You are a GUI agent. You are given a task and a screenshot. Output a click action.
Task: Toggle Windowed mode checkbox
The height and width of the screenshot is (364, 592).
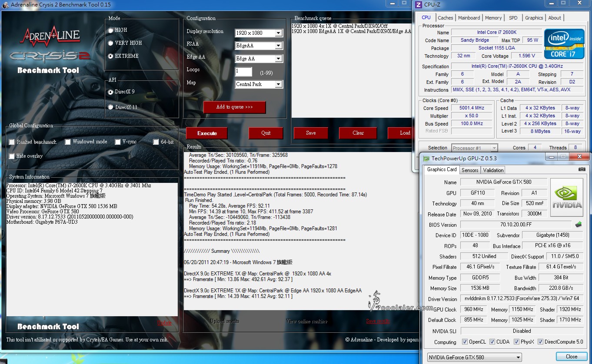pyautogui.click(x=68, y=142)
